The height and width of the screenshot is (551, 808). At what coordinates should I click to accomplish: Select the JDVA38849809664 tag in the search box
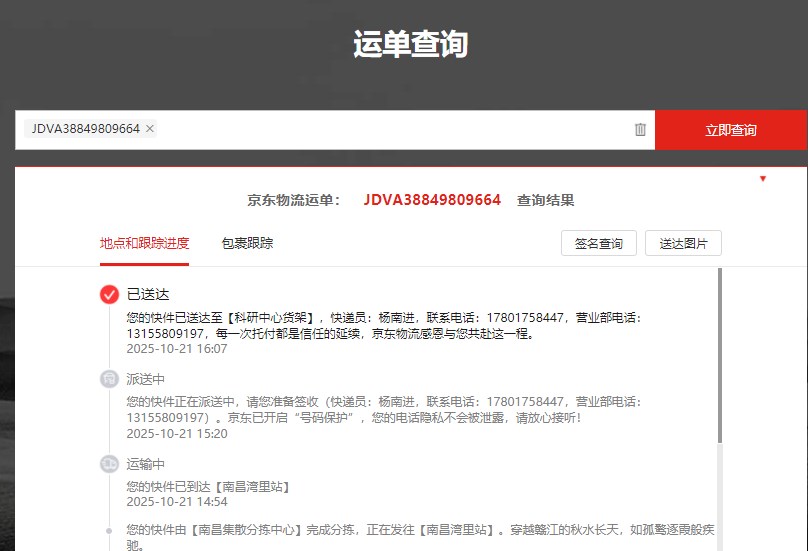coord(85,129)
